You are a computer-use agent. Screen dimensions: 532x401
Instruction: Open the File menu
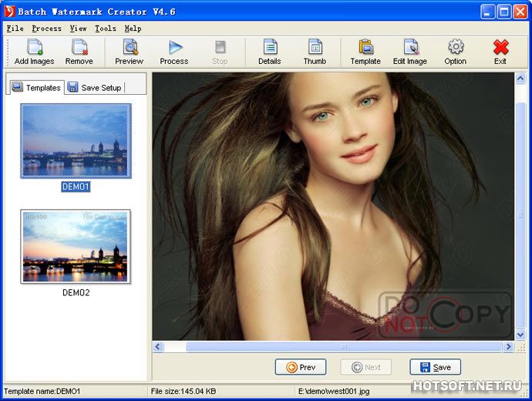coord(15,29)
